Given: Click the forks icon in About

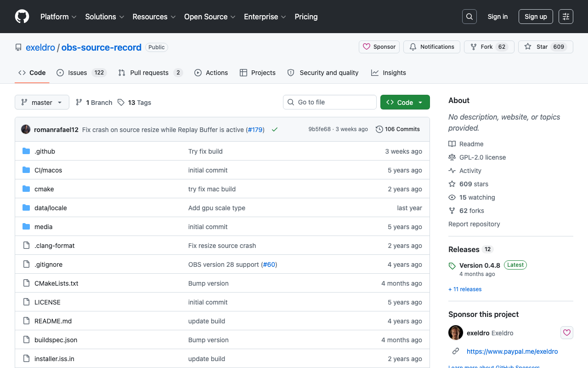Looking at the screenshot, I should pyautogui.click(x=452, y=211).
